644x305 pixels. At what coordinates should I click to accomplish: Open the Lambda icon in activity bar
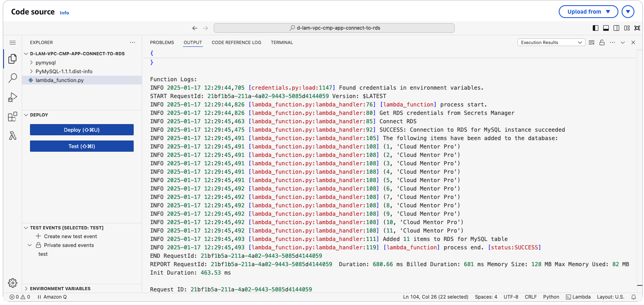pos(12,136)
